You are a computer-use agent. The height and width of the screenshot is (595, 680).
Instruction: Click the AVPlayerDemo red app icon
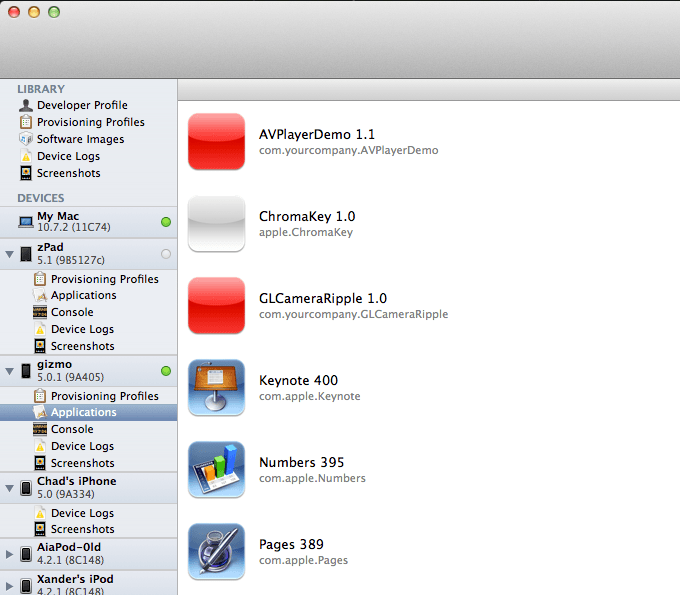coord(216,142)
